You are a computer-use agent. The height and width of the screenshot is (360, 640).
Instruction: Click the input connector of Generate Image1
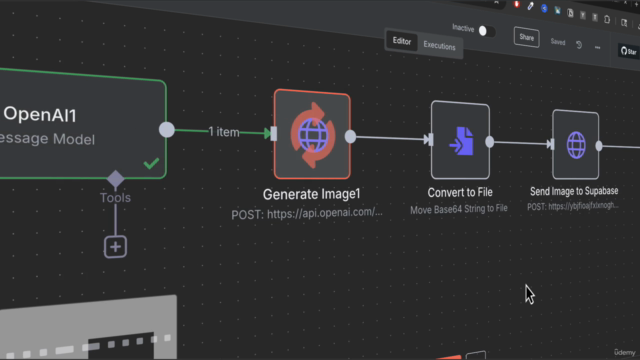coord(273,133)
